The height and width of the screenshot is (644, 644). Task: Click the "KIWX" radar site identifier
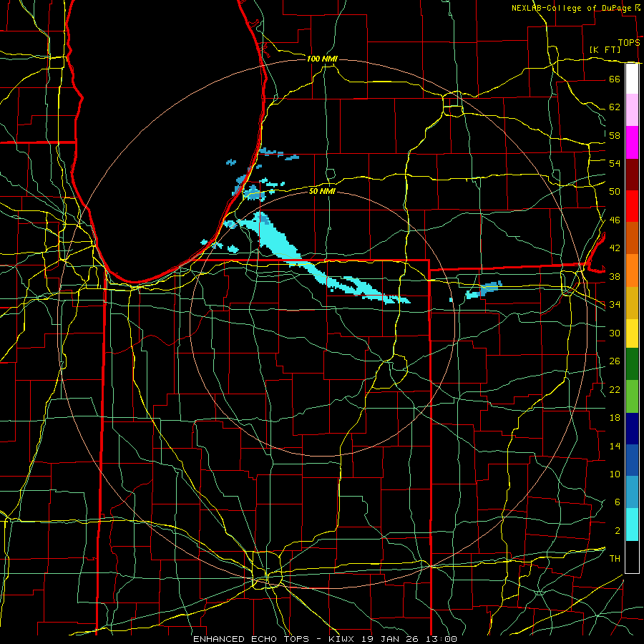[343, 639]
